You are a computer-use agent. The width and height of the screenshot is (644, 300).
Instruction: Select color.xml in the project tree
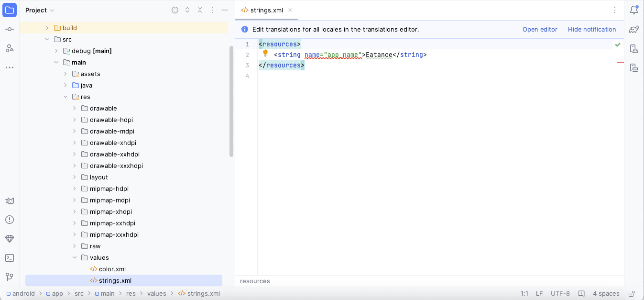point(112,269)
